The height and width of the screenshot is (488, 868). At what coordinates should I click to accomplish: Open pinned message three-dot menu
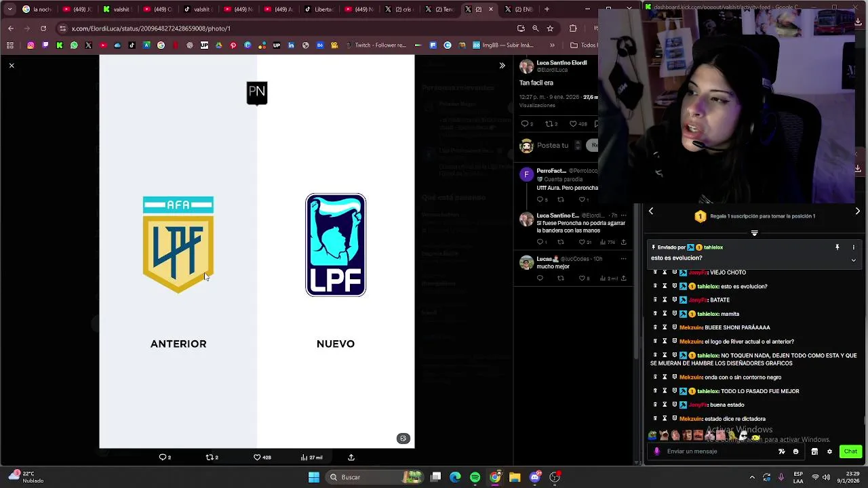pyautogui.click(x=853, y=247)
